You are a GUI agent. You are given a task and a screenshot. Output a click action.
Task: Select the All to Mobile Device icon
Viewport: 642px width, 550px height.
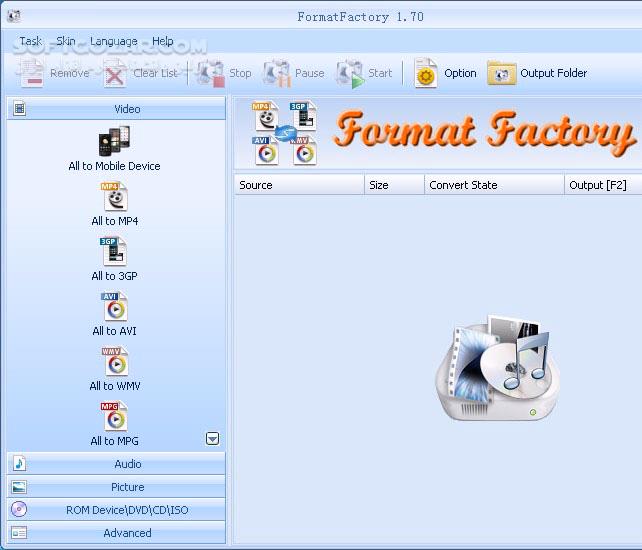pyautogui.click(x=114, y=141)
